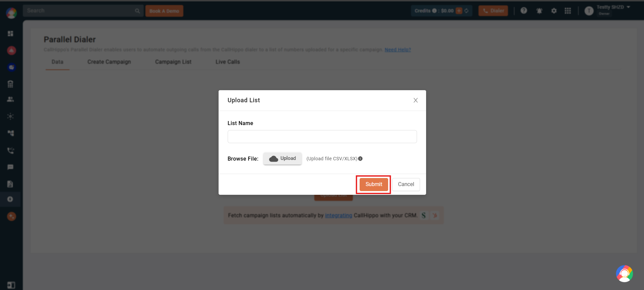
Task: Open the messages chat sidebar icon
Action: [x=10, y=167]
